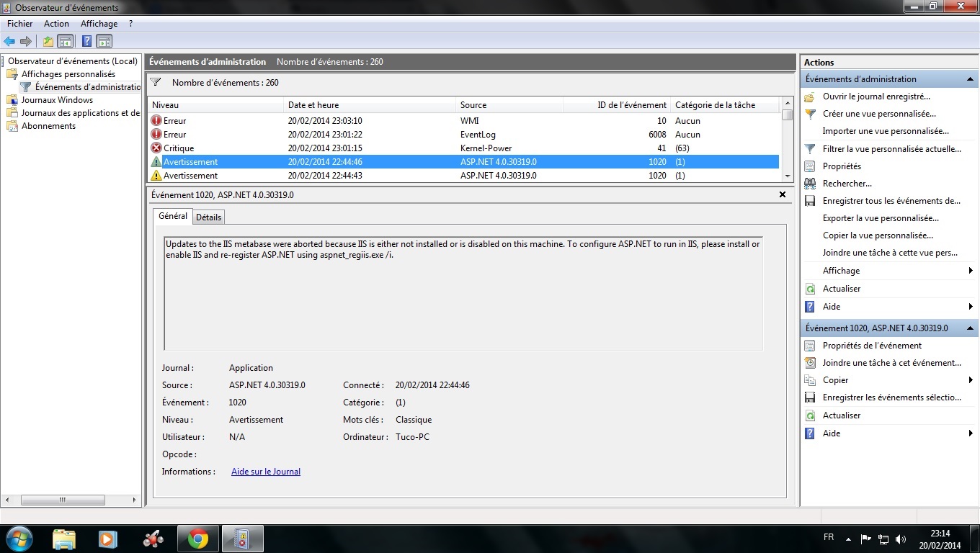The image size is (980, 553).
Task: Click the Up one level folder icon
Action: (48, 41)
